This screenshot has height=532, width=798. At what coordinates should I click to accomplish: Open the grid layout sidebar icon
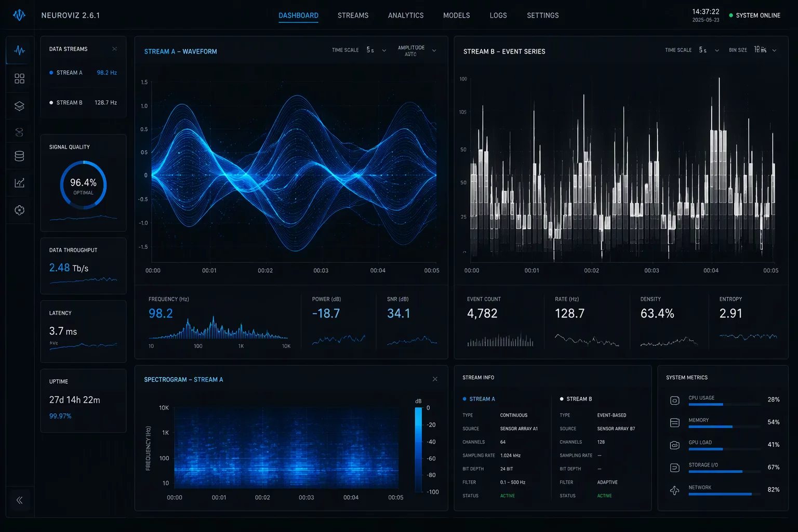click(x=20, y=78)
